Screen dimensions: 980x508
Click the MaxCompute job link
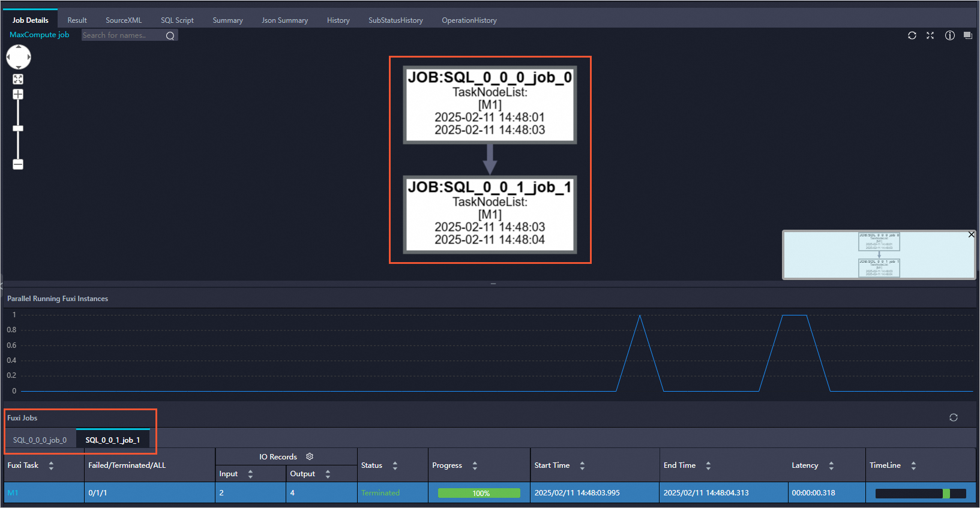[40, 35]
